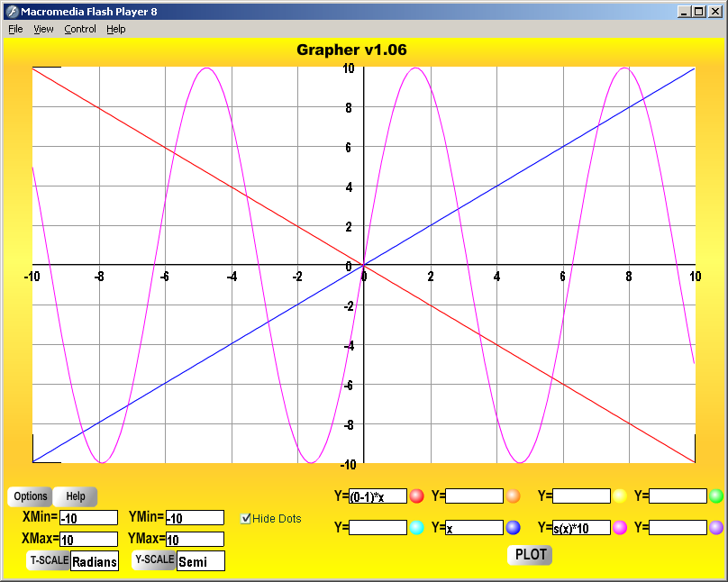This screenshot has height=582, width=728.
Task: Open the View menu
Action: coord(43,29)
